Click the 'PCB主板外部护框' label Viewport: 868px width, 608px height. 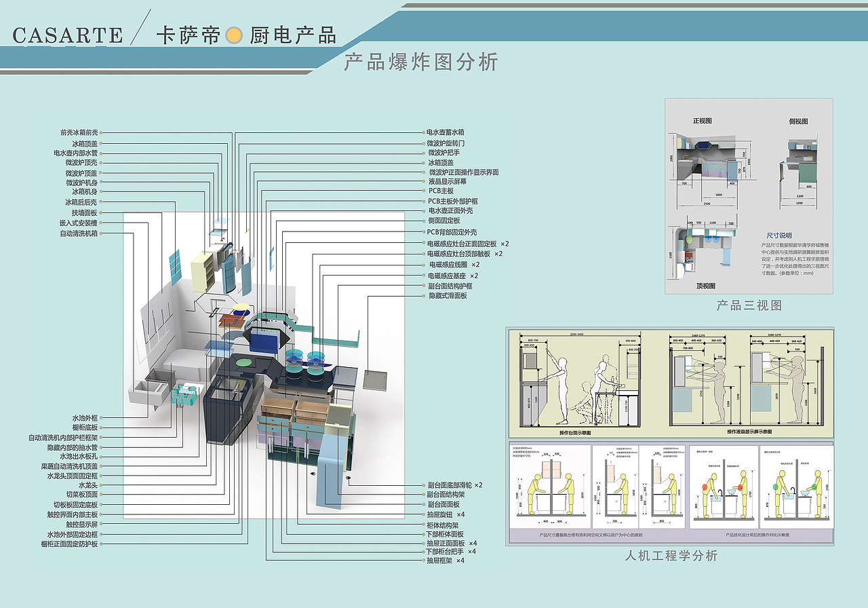click(453, 202)
